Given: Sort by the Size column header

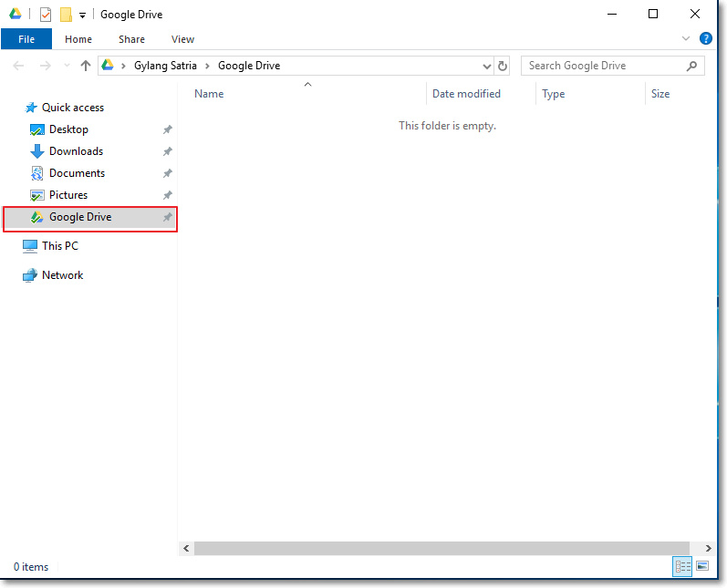Looking at the screenshot, I should tap(660, 94).
